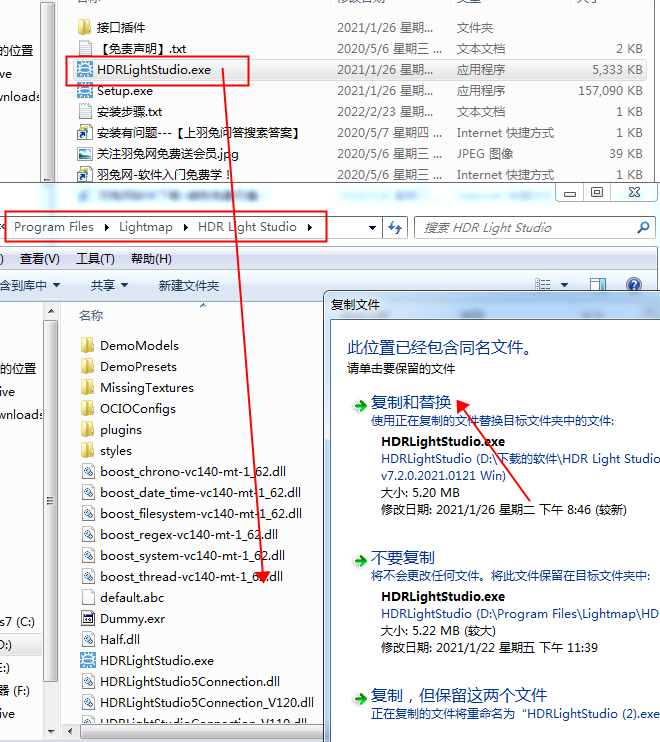660x742 pixels.
Task: Expand the 共享 dropdown menu
Action: [x=109, y=286]
